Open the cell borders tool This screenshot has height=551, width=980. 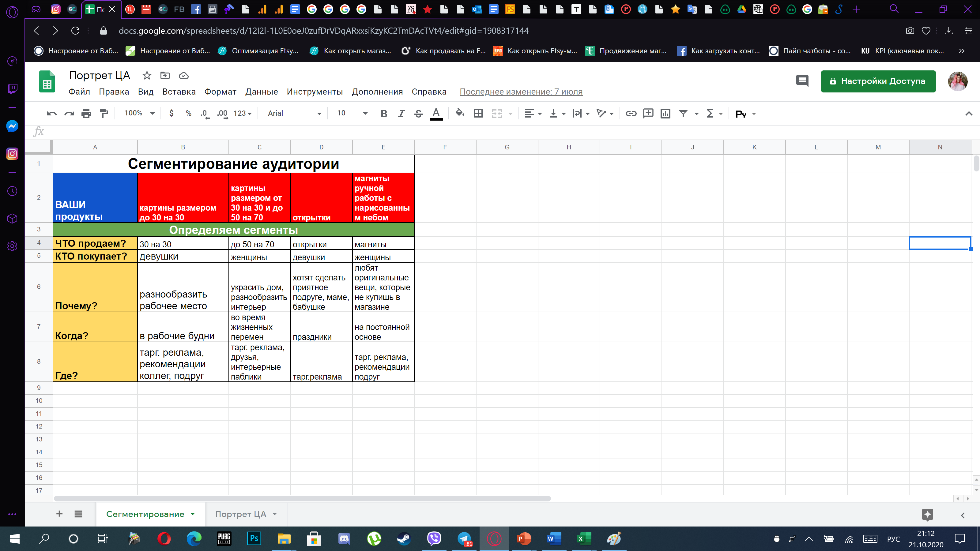click(478, 113)
